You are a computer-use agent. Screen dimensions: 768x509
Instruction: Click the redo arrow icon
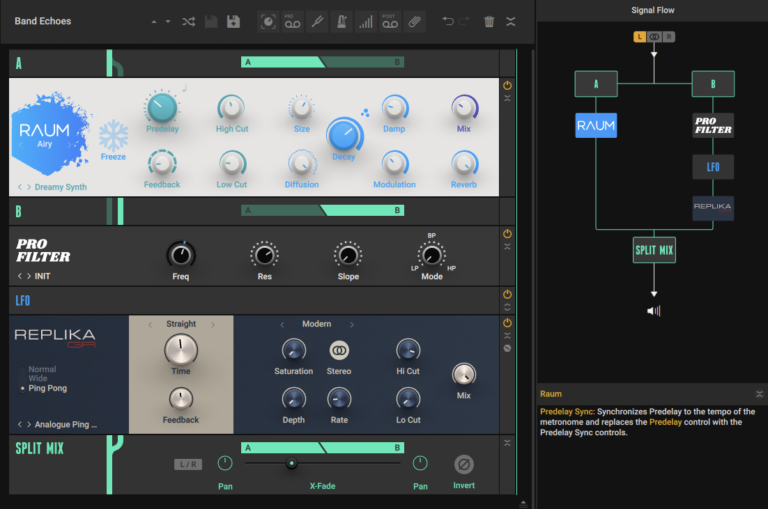click(x=464, y=21)
